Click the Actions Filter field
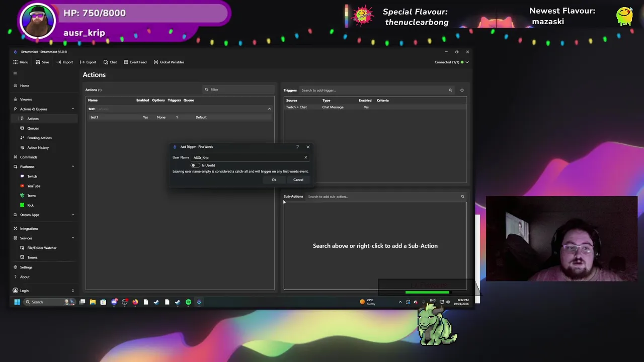The height and width of the screenshot is (362, 644). 238,89
